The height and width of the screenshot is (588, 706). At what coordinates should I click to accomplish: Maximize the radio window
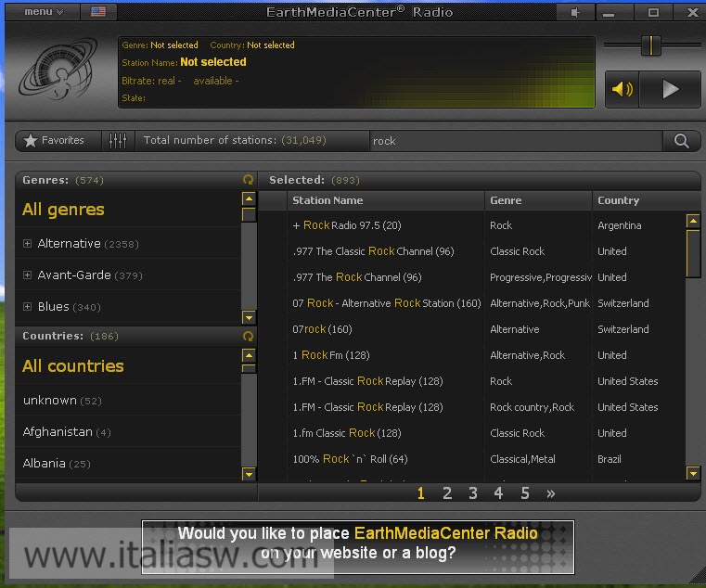[x=653, y=12]
